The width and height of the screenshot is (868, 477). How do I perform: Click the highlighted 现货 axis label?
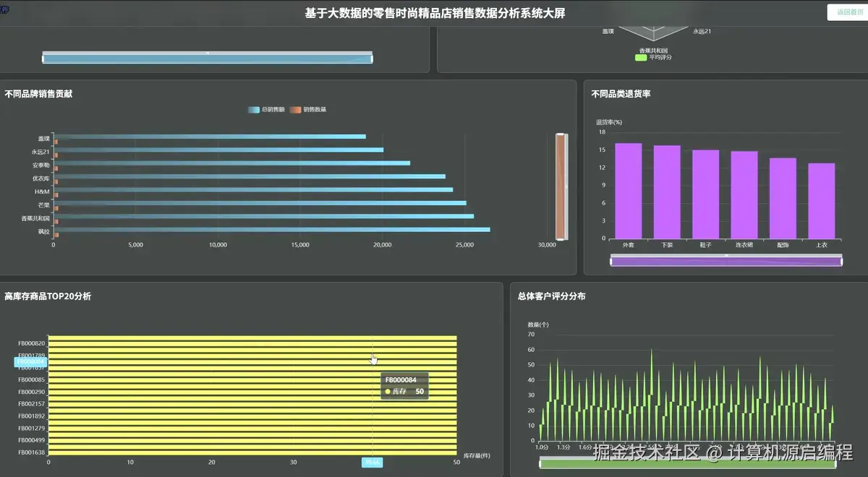point(372,463)
